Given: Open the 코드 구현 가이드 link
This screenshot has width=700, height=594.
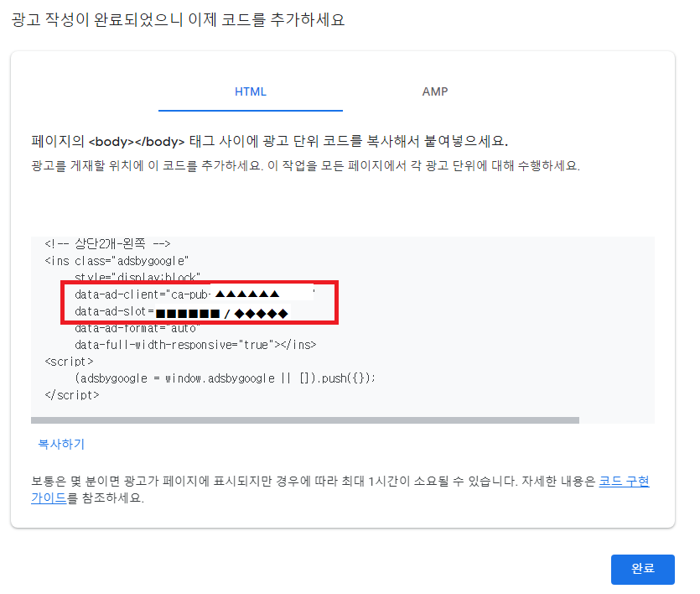Looking at the screenshot, I should (x=624, y=482).
